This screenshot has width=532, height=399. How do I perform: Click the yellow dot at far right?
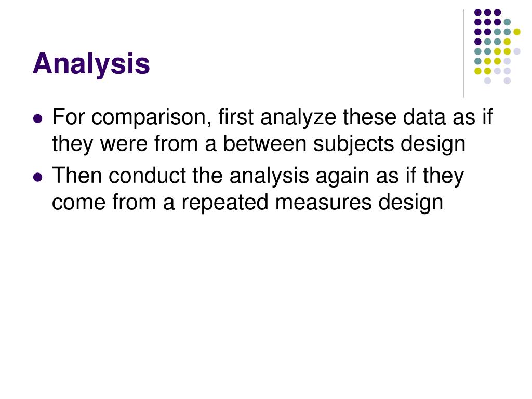(x=517, y=32)
